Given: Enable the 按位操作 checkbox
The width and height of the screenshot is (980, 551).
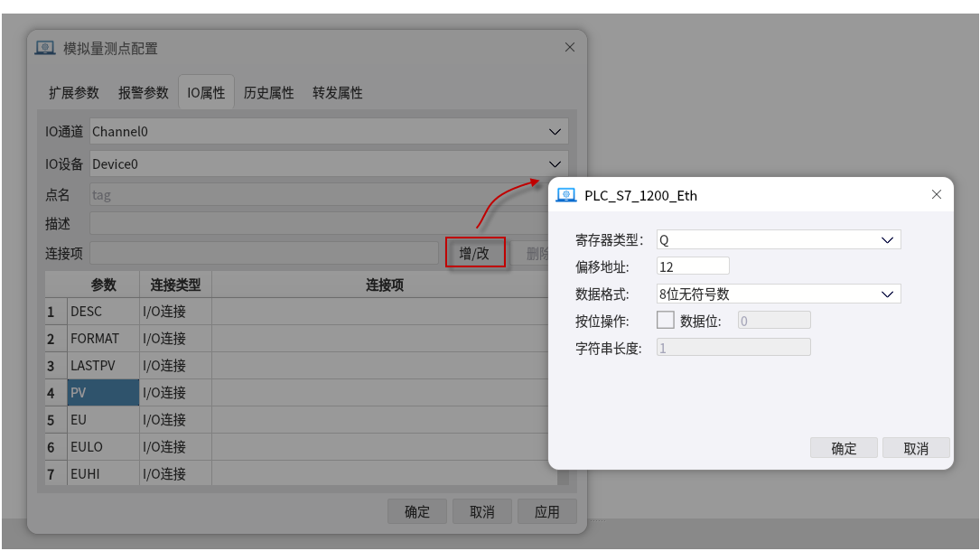Looking at the screenshot, I should pos(665,320).
